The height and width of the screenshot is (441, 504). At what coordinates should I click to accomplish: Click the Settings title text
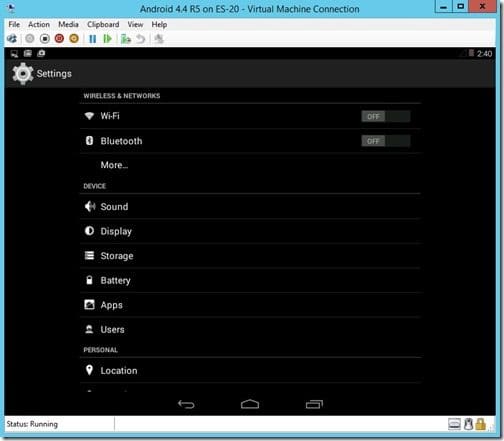54,73
